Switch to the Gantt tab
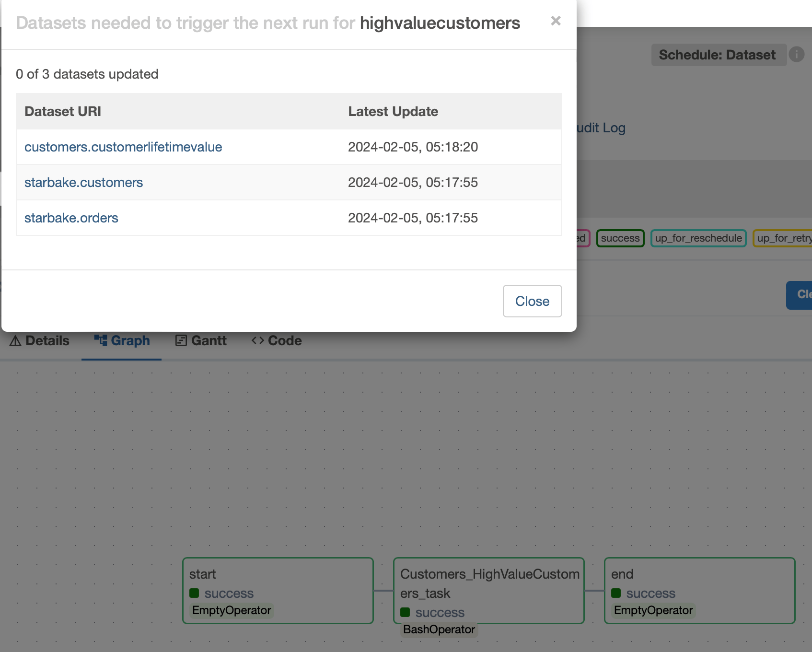This screenshot has height=652, width=812. pyautogui.click(x=201, y=341)
